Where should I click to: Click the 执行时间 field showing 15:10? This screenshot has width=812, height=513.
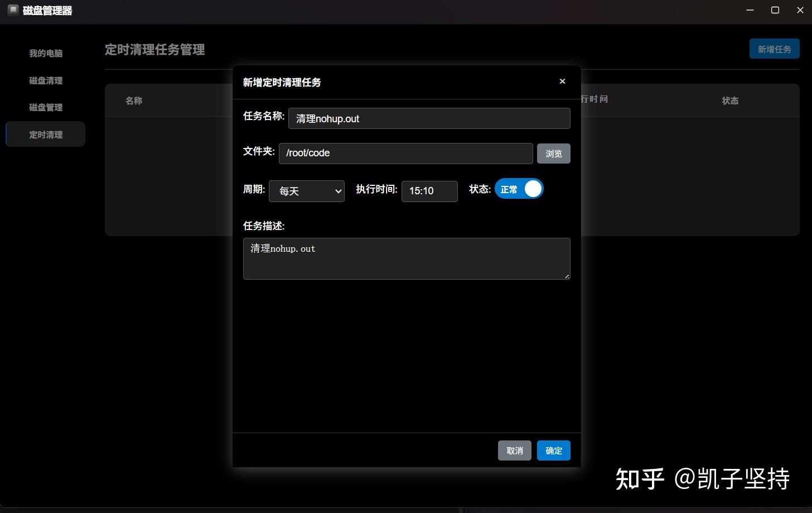429,191
